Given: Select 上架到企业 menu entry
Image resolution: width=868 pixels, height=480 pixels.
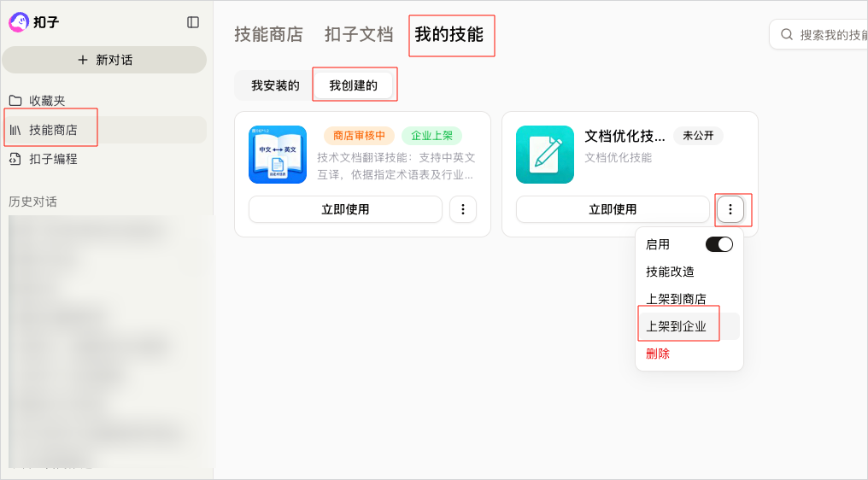Looking at the screenshot, I should pos(689,326).
